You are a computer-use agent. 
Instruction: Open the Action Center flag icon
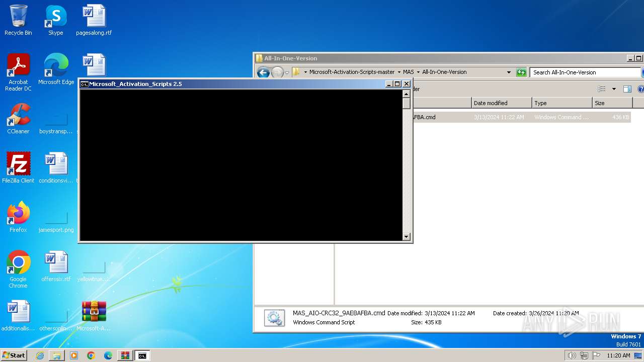click(x=596, y=355)
